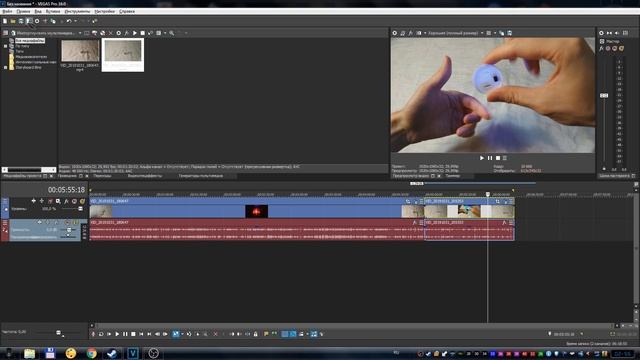
Task: Open the Справка menu
Action: [x=127, y=11]
